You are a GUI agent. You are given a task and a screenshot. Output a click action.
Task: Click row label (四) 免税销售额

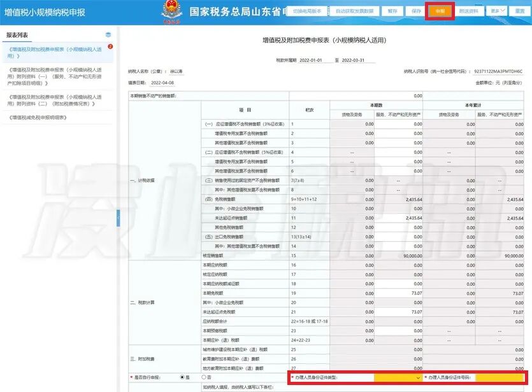(x=220, y=199)
